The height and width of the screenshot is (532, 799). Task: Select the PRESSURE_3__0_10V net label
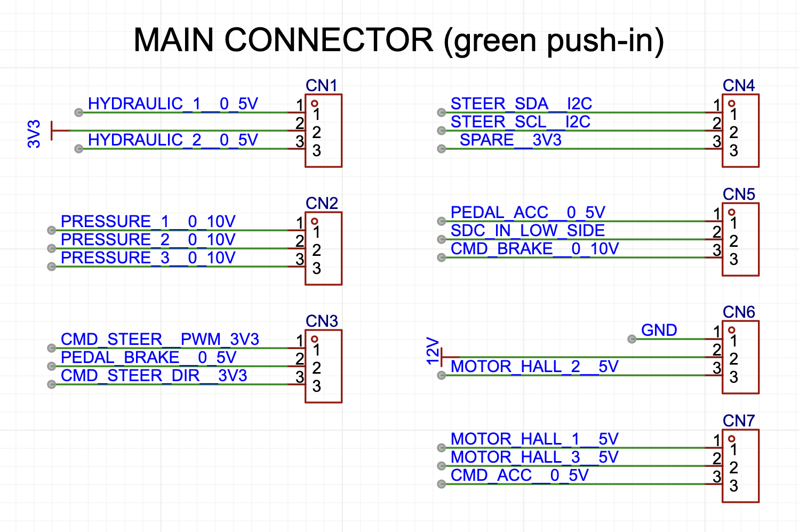coord(148,258)
